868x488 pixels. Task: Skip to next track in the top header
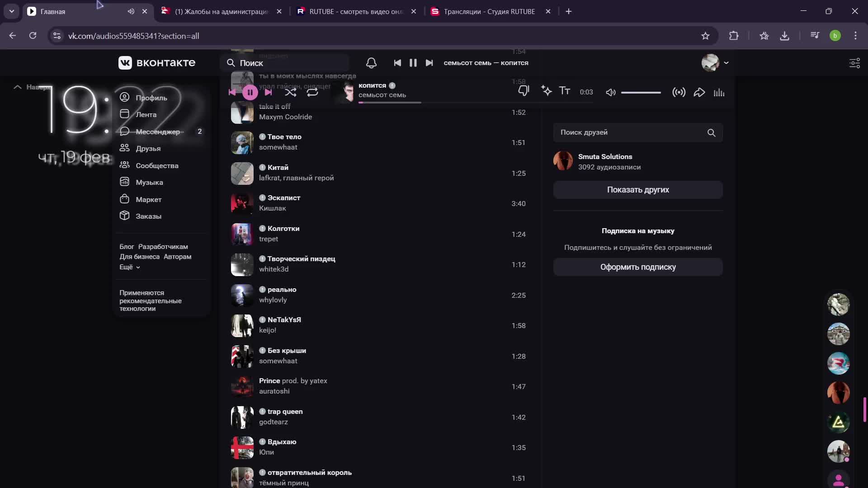[429, 63]
